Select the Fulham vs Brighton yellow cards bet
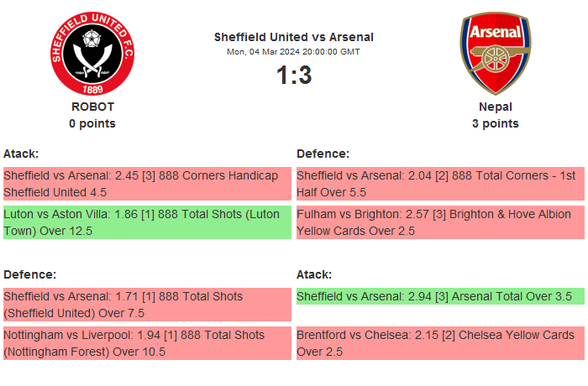 pos(440,222)
